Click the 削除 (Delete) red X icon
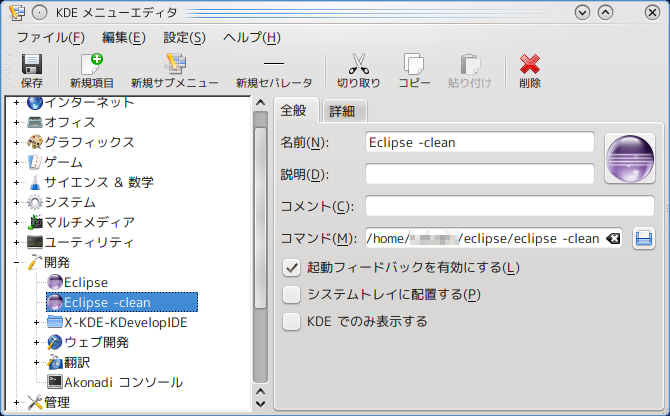Screen dimensions: 670x416 [x=530, y=64]
